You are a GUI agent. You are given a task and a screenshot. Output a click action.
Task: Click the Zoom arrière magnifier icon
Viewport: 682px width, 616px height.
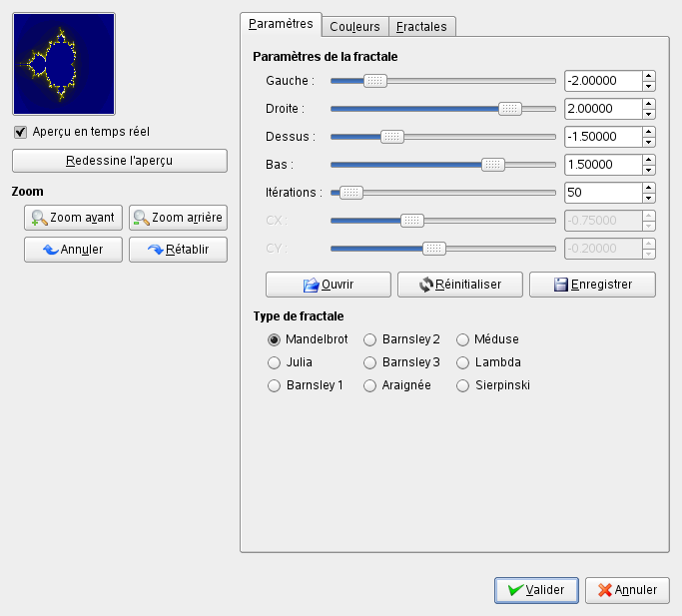click(142, 218)
